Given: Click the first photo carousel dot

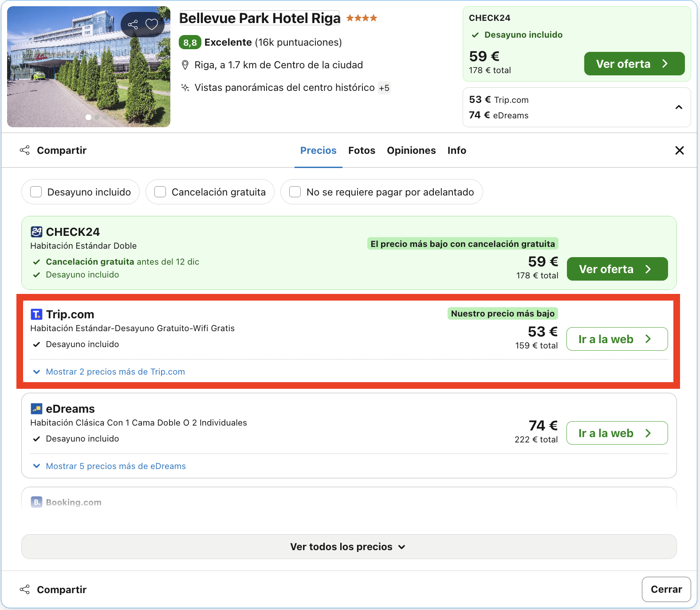Looking at the screenshot, I should (88, 117).
